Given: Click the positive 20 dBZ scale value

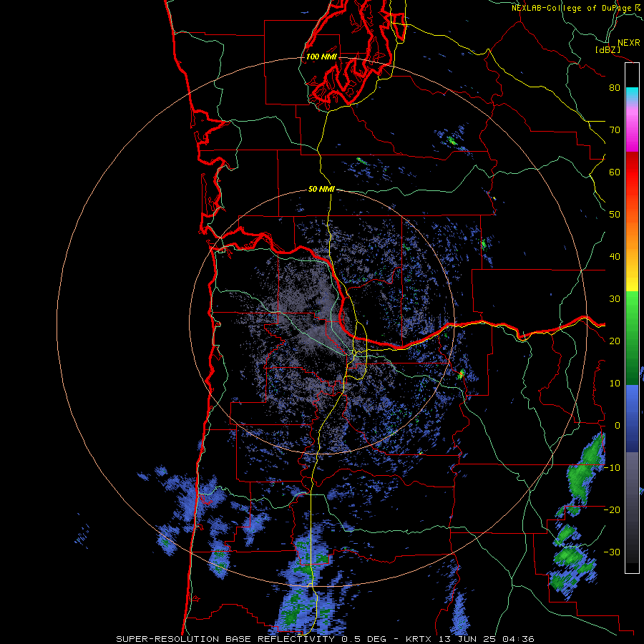Looking at the screenshot, I should click(x=615, y=341).
